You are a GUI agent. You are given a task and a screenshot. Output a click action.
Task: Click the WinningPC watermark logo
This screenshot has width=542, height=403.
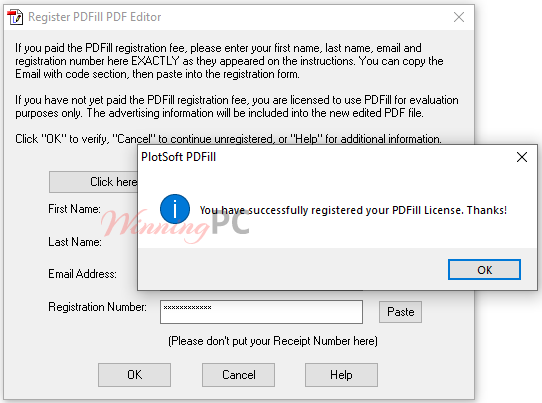click(175, 225)
